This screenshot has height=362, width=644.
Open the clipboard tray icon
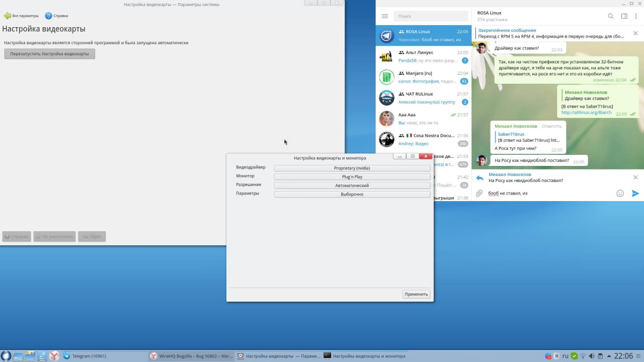(x=600, y=356)
